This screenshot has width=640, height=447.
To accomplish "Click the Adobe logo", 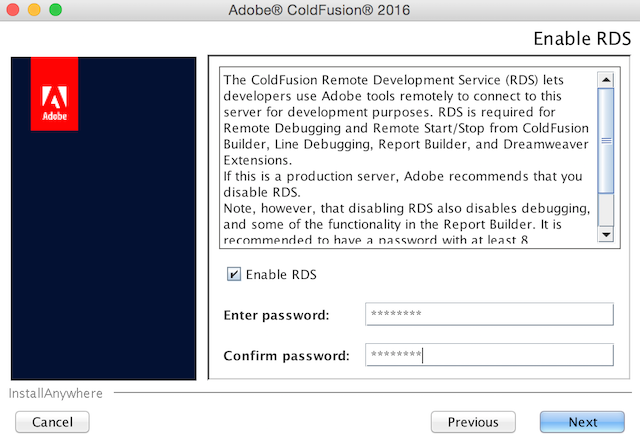I will click(54, 94).
